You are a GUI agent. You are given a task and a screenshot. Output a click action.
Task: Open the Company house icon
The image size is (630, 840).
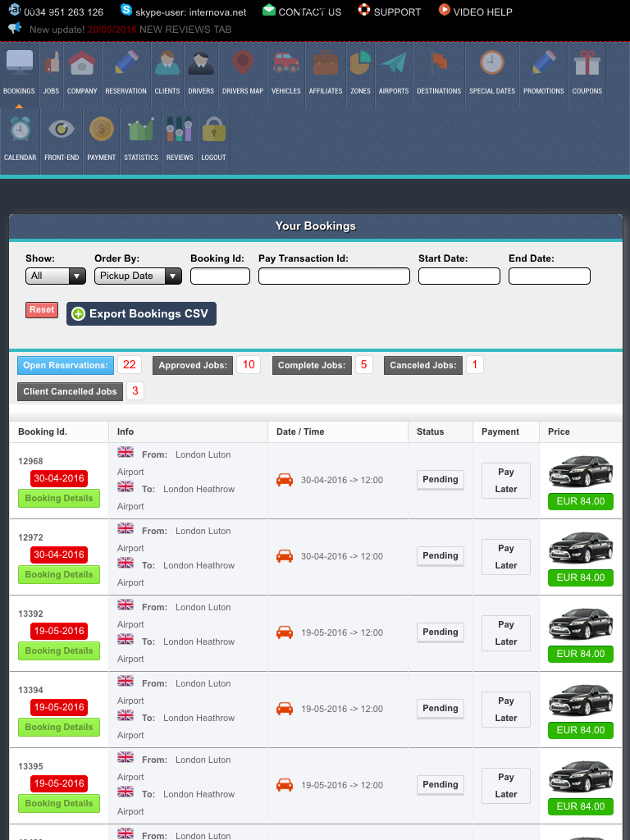[x=82, y=62]
